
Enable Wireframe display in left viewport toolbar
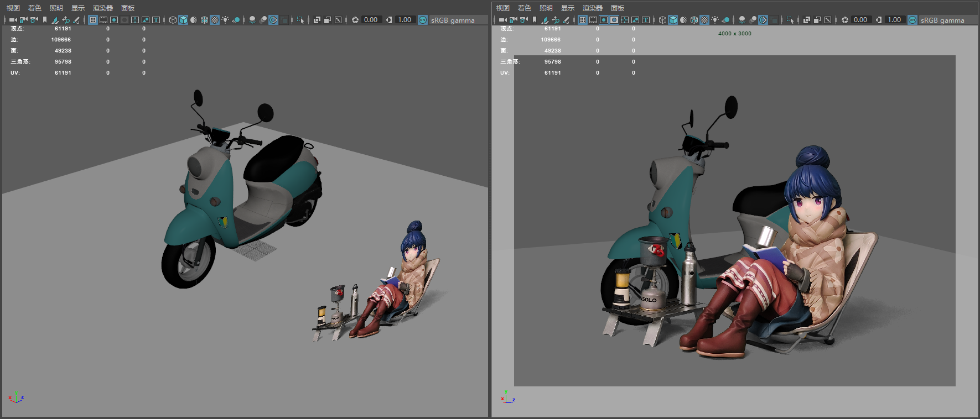(x=173, y=20)
